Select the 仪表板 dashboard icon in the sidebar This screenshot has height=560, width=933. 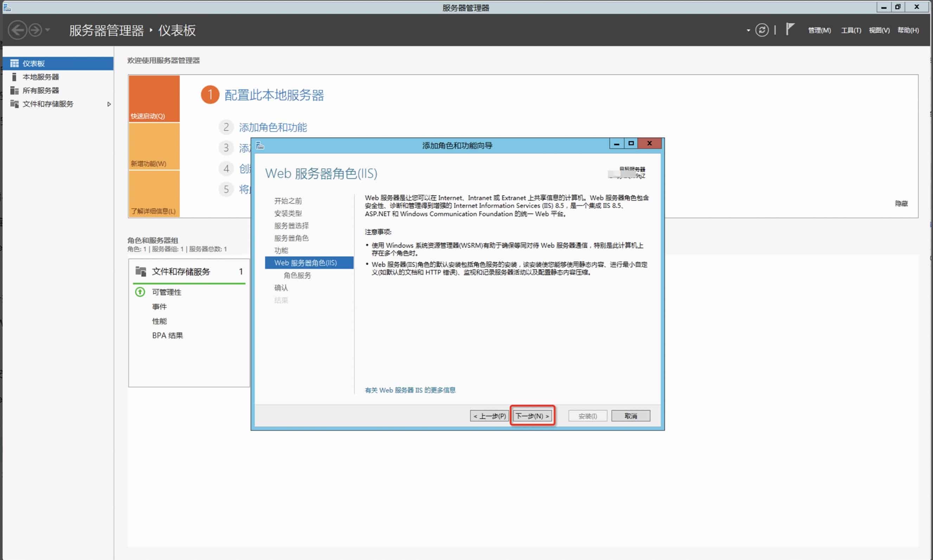[14, 63]
